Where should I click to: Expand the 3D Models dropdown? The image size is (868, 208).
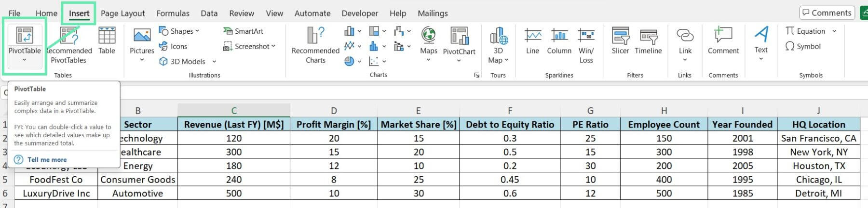(x=214, y=62)
